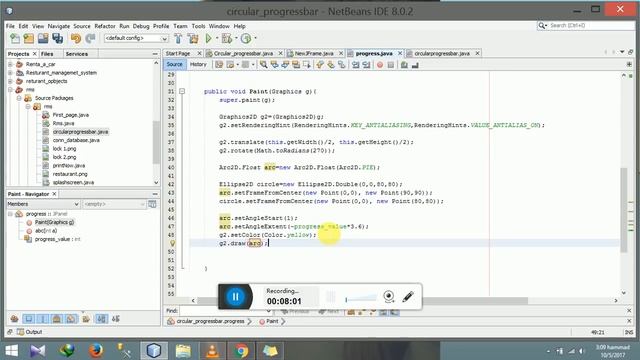Toggle Sort by Name in Navigator
Viewport: 640px width, 360px height.
(102, 319)
